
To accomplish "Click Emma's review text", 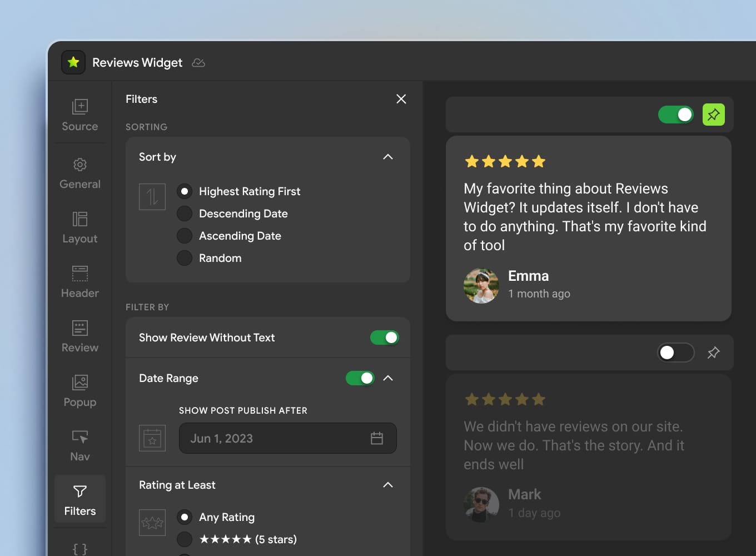I will pos(585,217).
